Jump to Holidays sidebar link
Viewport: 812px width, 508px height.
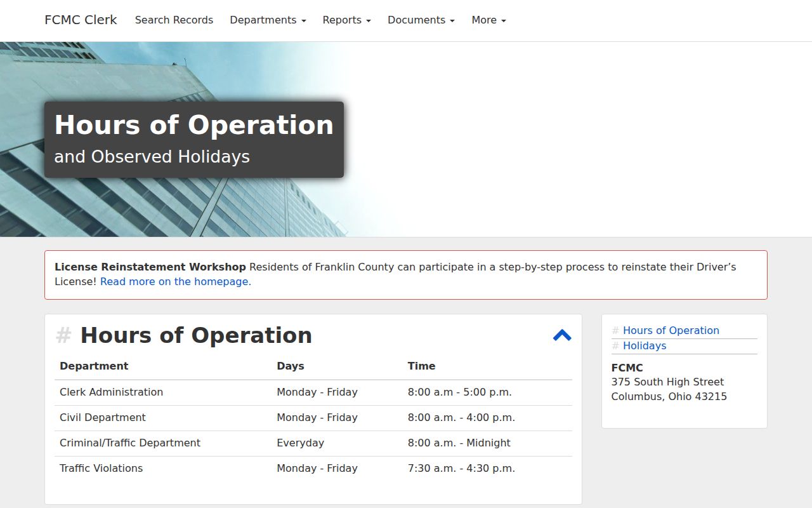point(645,345)
